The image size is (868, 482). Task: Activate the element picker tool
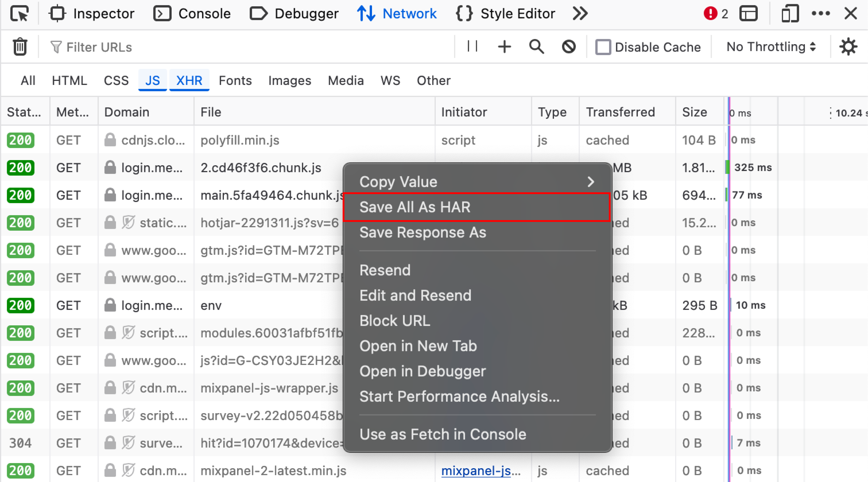[x=19, y=14]
